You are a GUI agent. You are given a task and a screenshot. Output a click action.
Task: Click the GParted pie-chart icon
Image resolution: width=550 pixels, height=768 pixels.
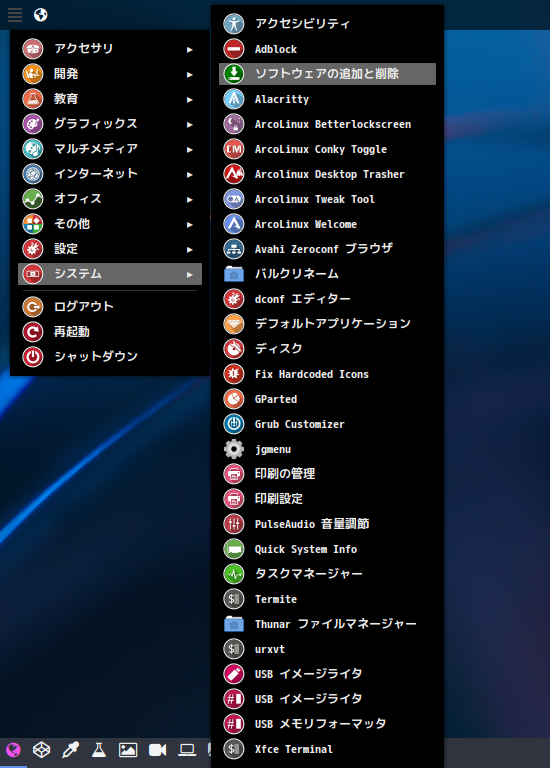[x=234, y=399]
